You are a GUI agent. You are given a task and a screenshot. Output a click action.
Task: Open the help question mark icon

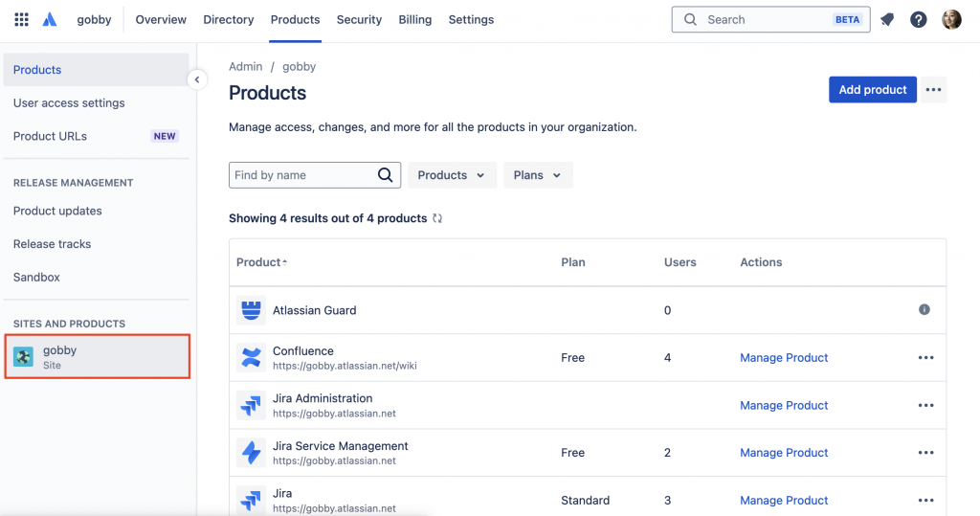tap(919, 19)
